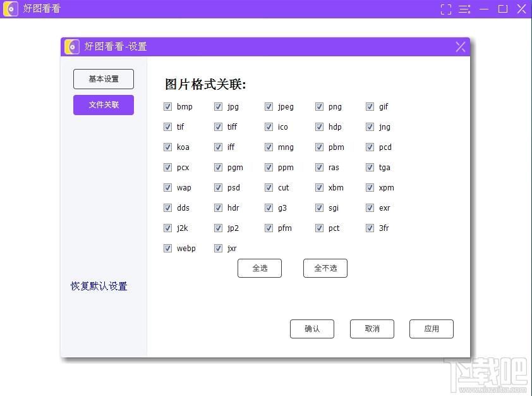This screenshot has height=396, width=532.
Task: Toggle the jp2 format checkbox
Action: [218, 228]
